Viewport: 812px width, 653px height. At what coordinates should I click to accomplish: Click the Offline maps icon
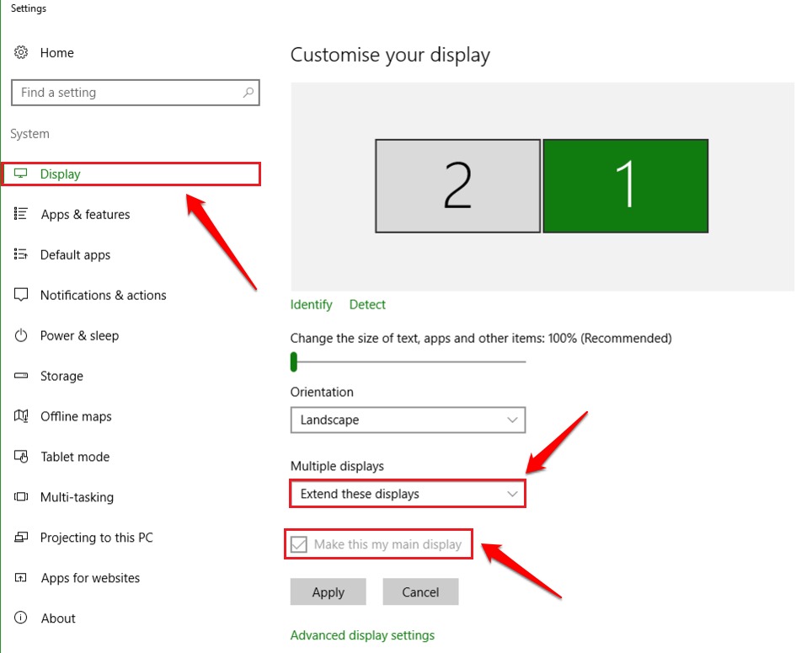[21, 416]
